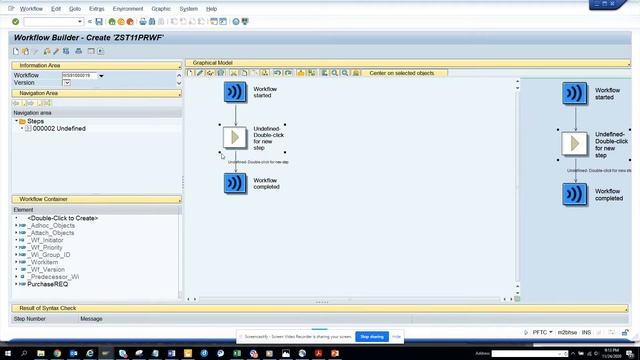
Task: Click the Other workflow/version icon
Action: pyautogui.click(x=25, y=51)
